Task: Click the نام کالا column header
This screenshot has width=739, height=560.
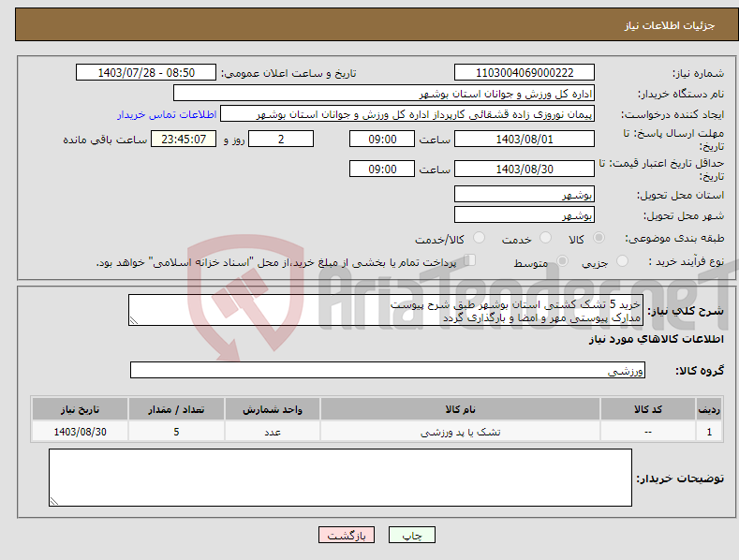Action: tap(460, 409)
